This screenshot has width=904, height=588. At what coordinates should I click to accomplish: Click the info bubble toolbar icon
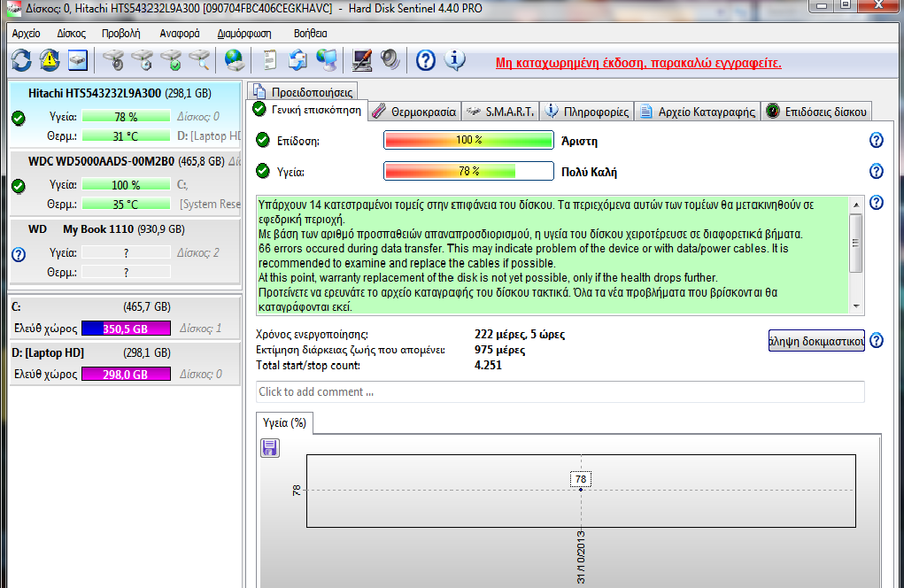tap(455, 60)
